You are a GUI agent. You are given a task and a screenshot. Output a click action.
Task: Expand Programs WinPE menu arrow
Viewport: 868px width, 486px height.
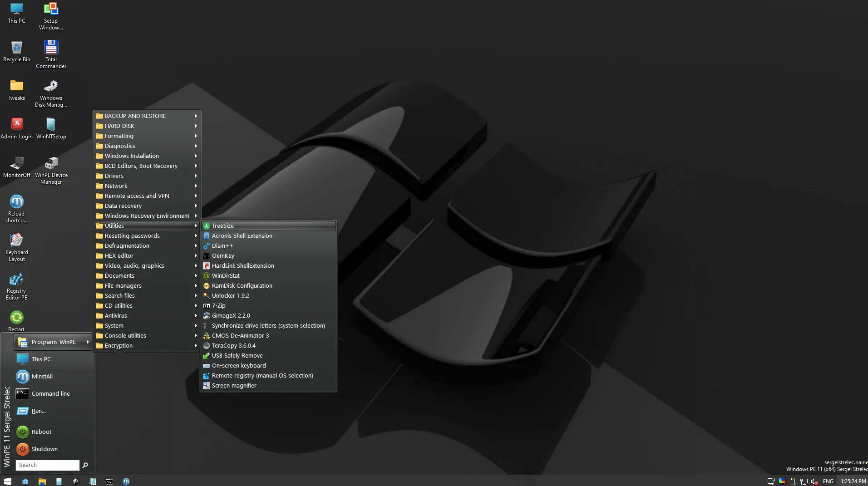pos(88,342)
